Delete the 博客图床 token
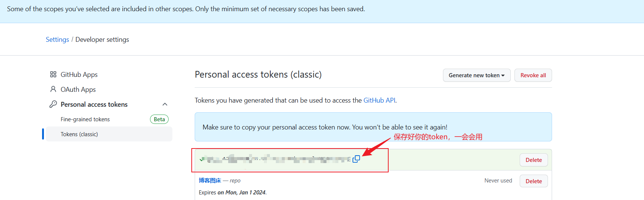 [x=533, y=181]
